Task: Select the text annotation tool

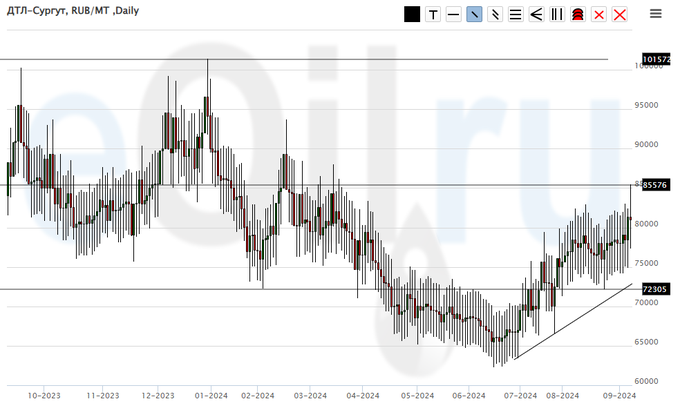Action: (x=433, y=14)
